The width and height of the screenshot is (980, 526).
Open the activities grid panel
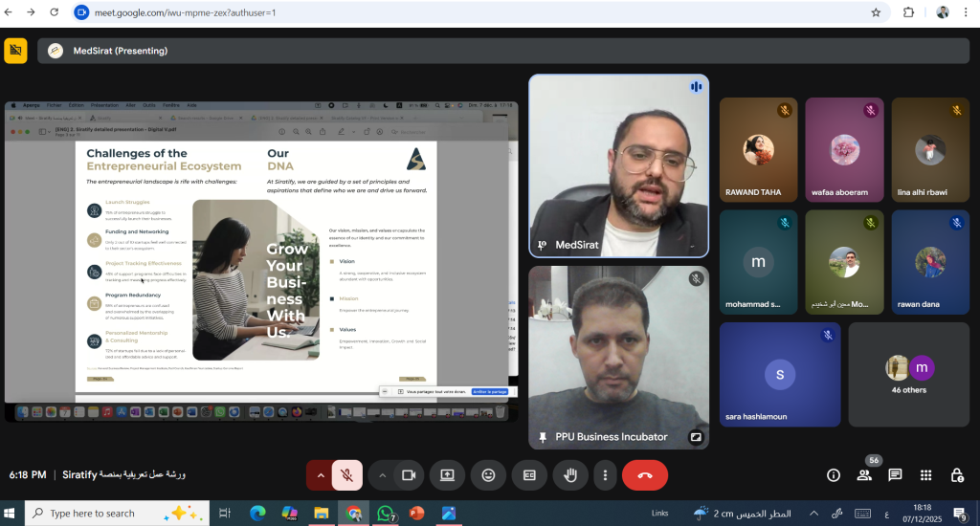tap(925, 475)
